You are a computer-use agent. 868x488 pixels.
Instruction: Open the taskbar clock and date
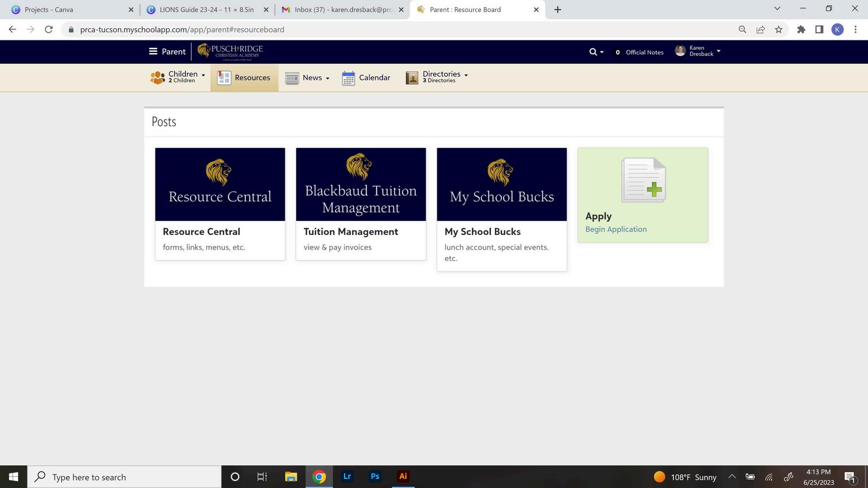pos(818,477)
